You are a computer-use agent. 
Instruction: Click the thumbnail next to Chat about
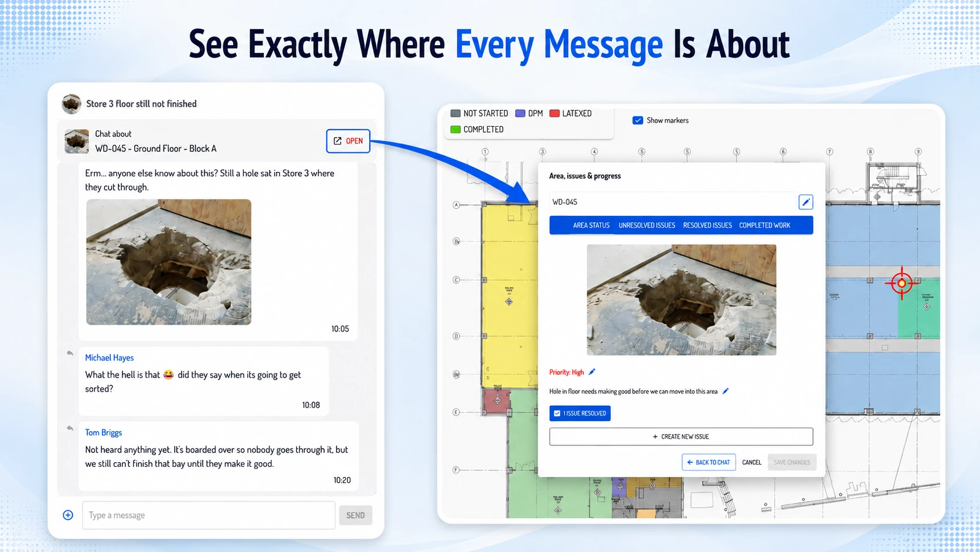coord(77,141)
